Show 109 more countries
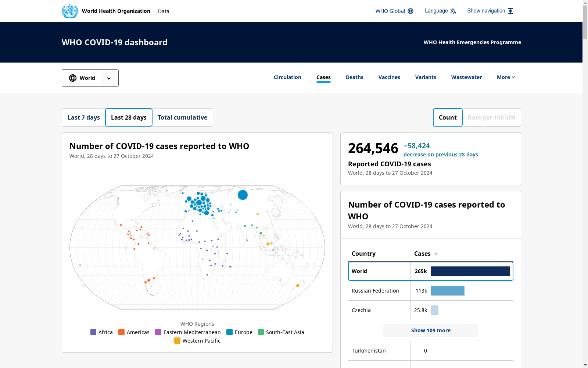 [x=431, y=330]
